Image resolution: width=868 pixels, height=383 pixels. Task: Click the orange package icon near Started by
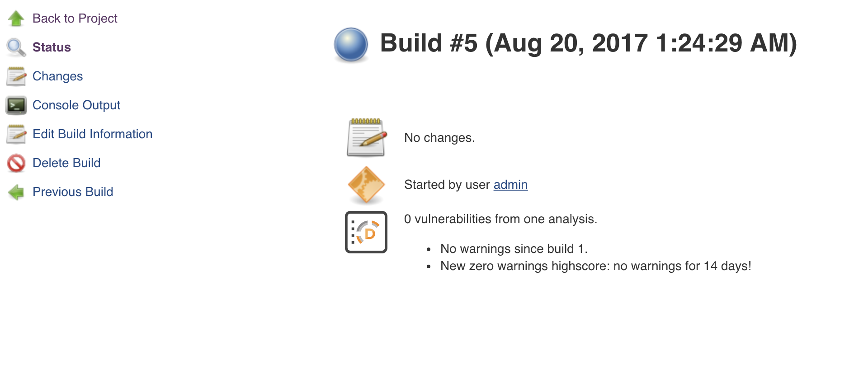pyautogui.click(x=366, y=185)
